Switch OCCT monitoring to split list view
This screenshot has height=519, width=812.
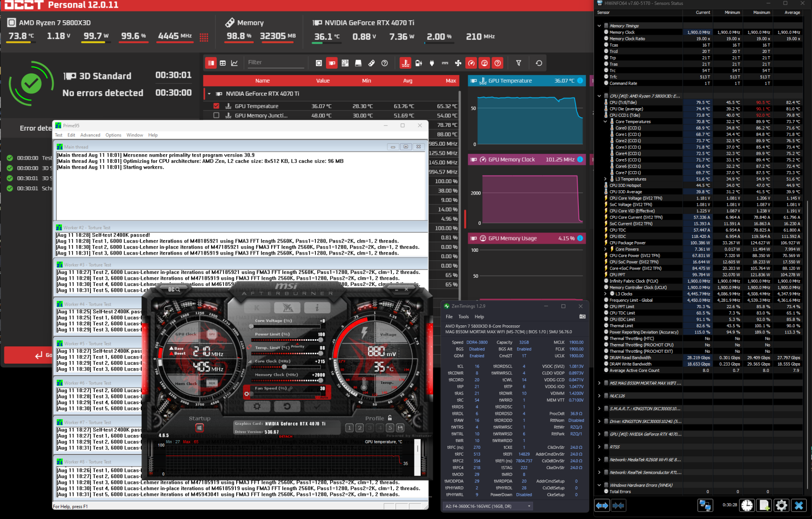pos(211,63)
